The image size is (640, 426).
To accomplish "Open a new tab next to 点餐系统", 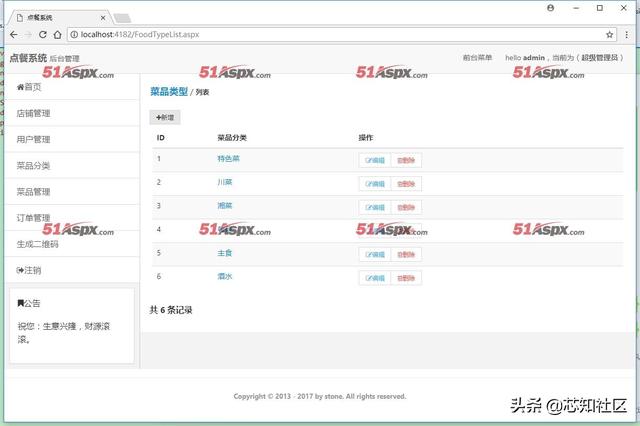I will click(122, 18).
